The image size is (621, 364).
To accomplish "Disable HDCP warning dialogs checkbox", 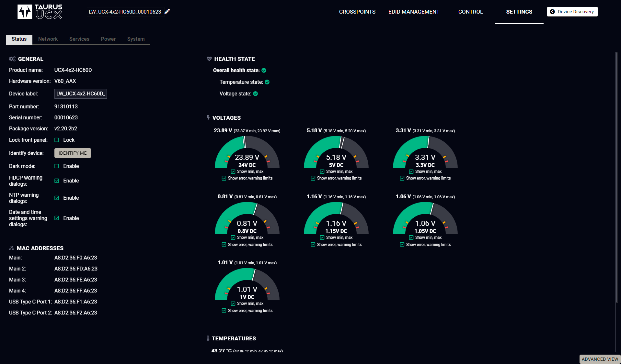I will coord(57,181).
